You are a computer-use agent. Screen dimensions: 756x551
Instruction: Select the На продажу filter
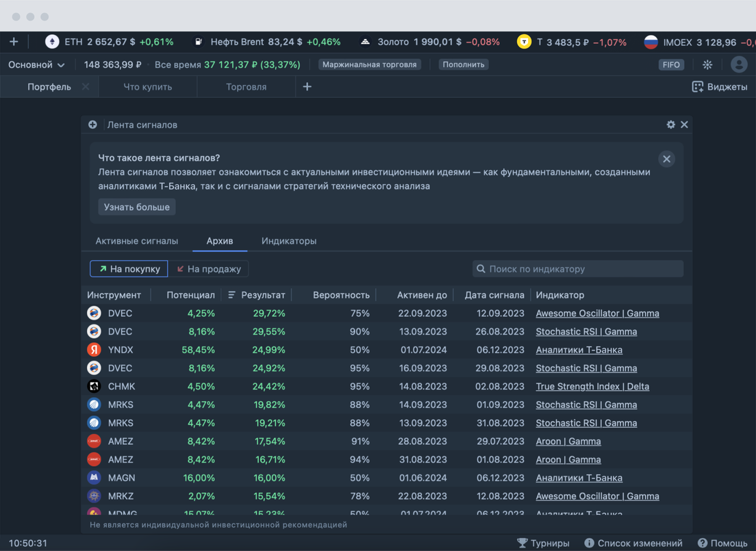[x=208, y=268]
